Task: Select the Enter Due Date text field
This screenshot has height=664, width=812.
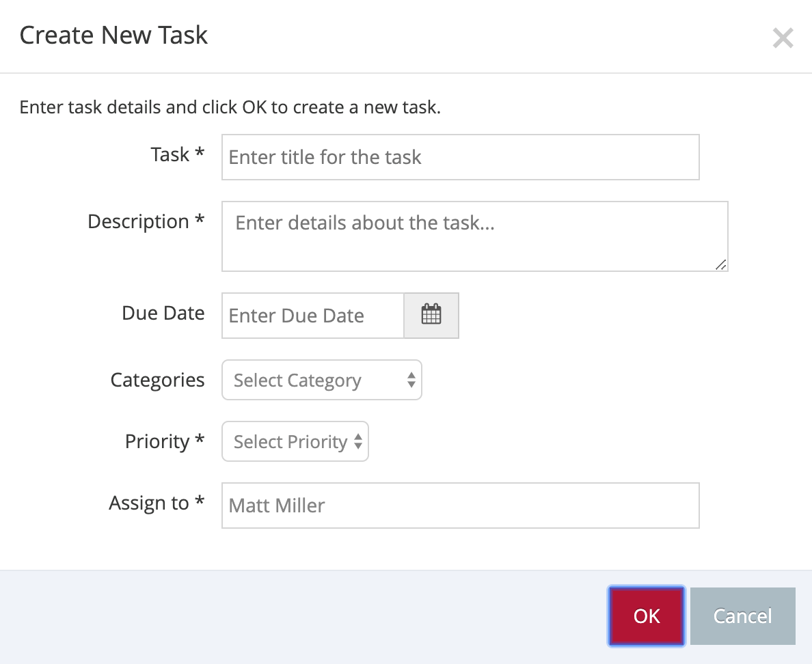Action: tap(313, 316)
